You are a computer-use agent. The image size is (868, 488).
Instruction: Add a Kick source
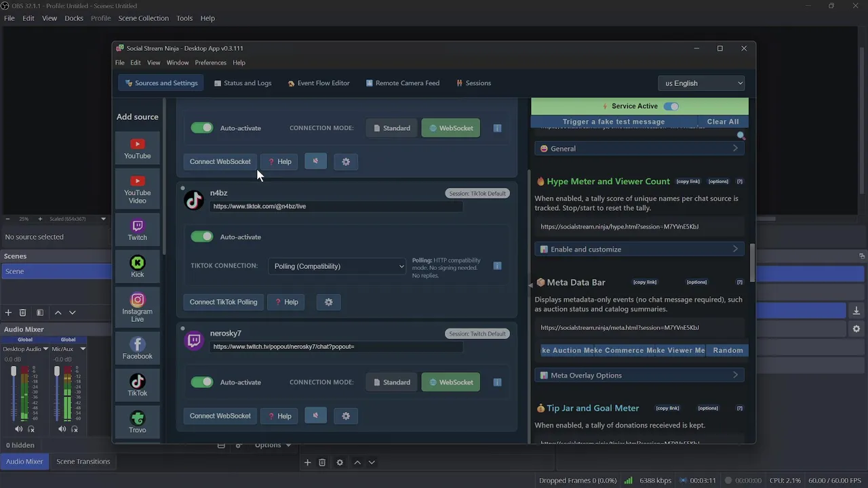pos(137,267)
